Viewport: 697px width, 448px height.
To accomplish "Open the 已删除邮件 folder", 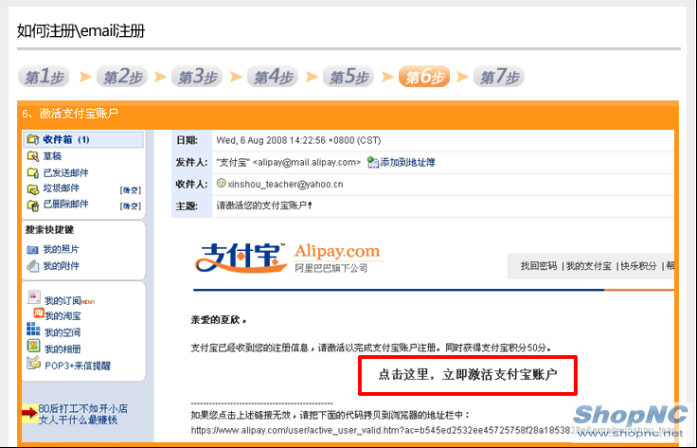I will 66,204.
